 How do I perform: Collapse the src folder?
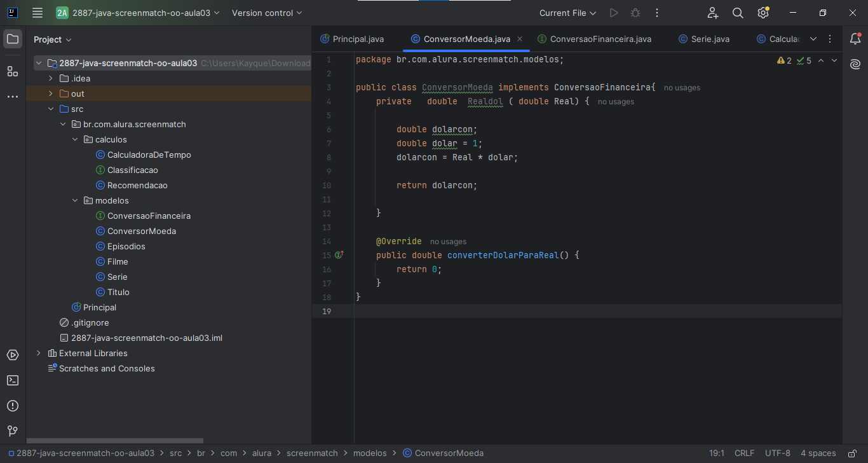click(51, 109)
